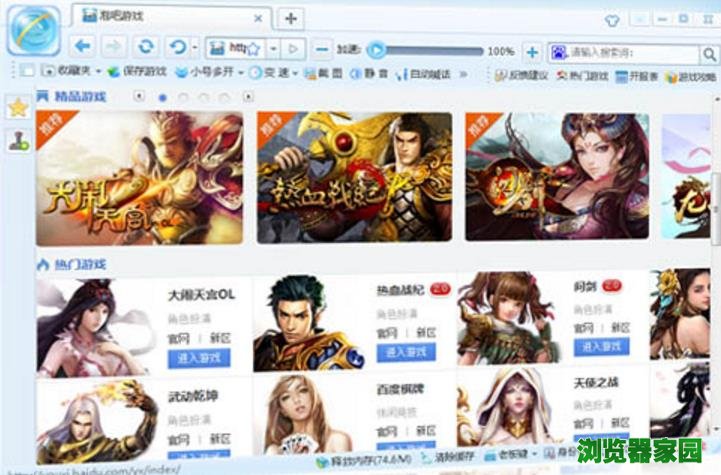The width and height of the screenshot is (721, 475).
Task: Open the 大闹天宫 featured banner
Action: 139,178
